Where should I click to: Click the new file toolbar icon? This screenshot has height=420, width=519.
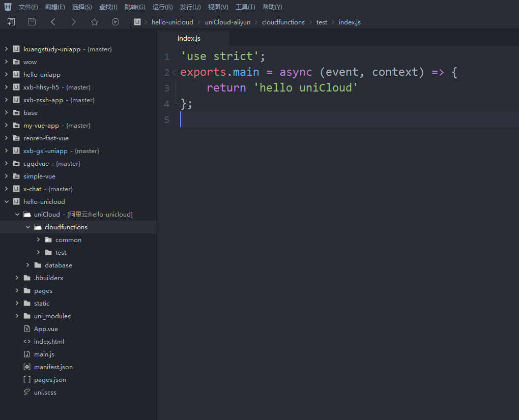point(11,22)
